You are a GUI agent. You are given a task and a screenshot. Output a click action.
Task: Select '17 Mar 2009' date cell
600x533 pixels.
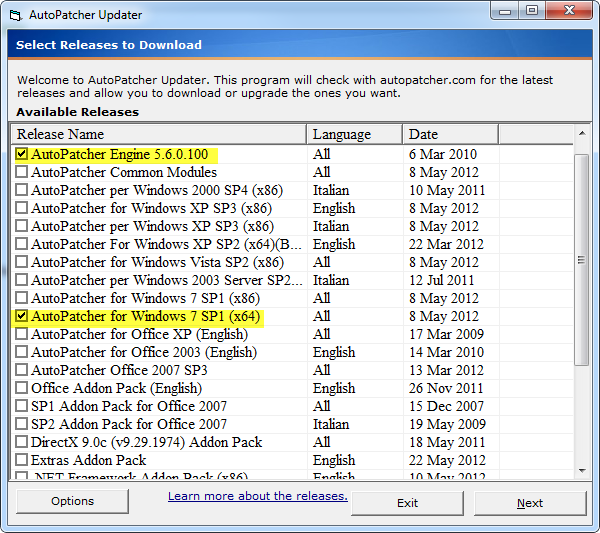point(446,334)
